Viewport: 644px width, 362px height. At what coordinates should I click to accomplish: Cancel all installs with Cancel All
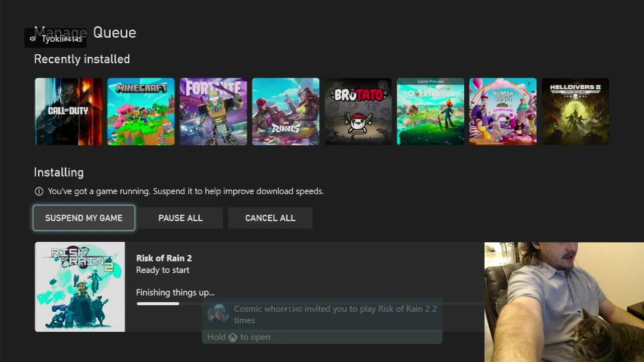[x=270, y=218]
